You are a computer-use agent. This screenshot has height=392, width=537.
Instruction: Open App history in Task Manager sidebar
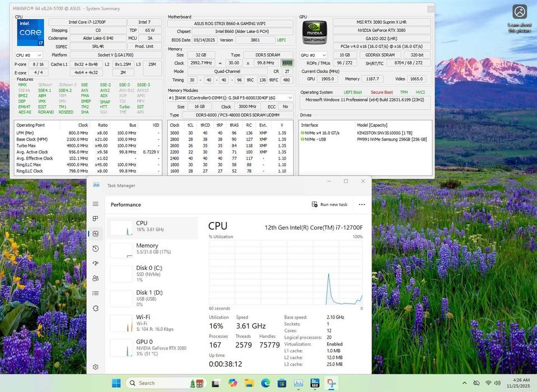tap(96, 249)
